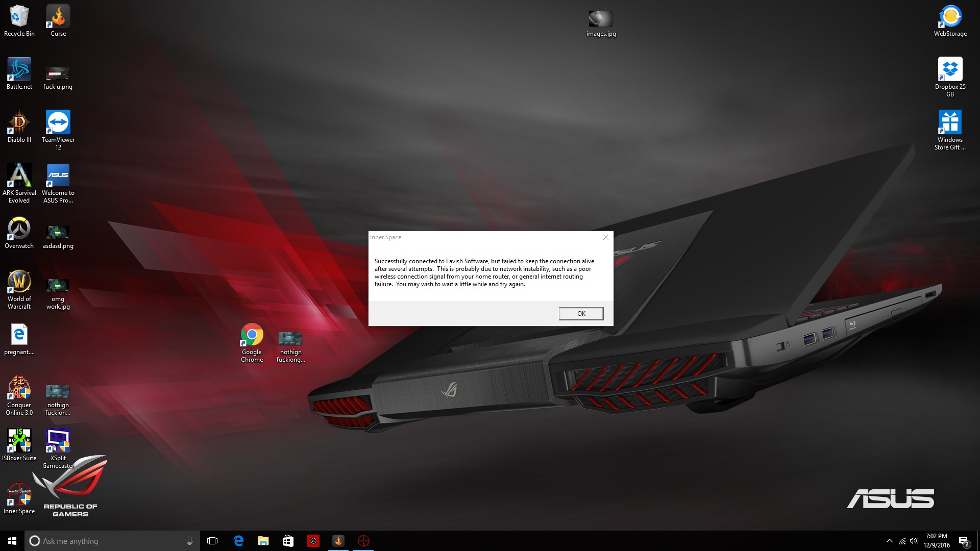Select the World of Warcraft desktop icon
Viewport: 980px width, 551px height.
coord(19,289)
